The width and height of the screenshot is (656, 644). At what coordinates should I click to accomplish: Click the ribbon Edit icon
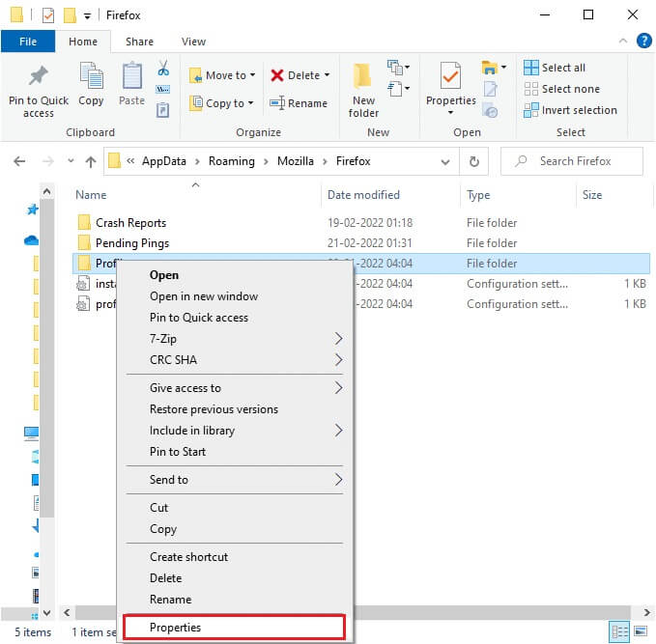(x=490, y=89)
